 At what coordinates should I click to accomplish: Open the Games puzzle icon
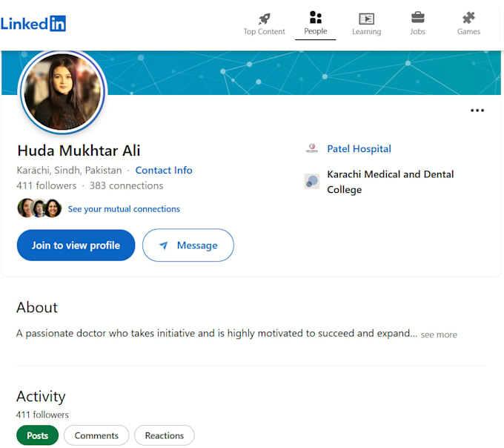coord(468,18)
